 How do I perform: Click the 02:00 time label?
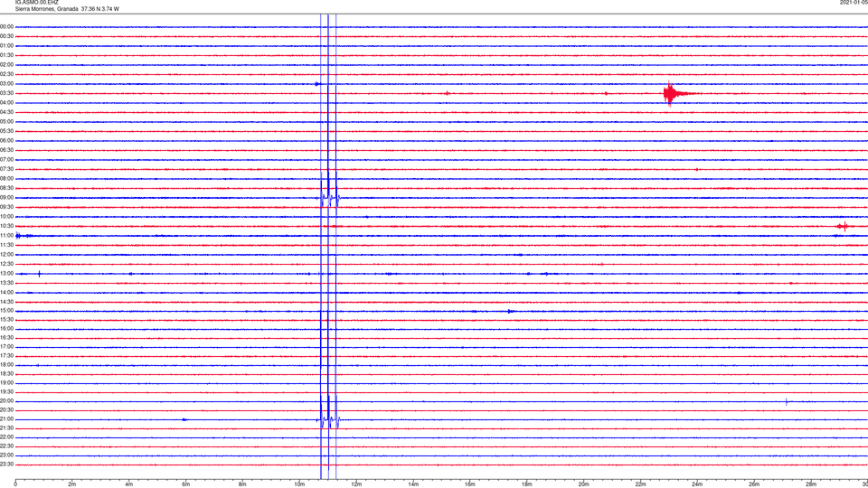[x=6, y=64]
